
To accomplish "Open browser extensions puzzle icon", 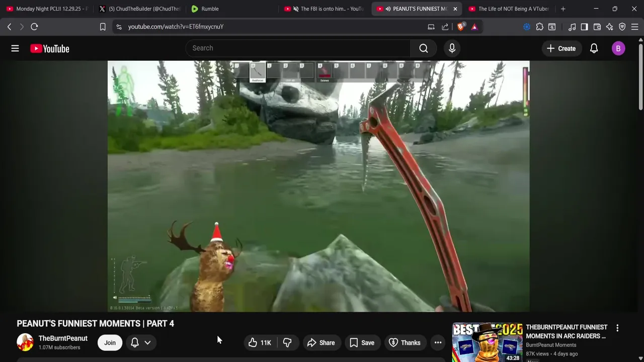I will tap(539, 27).
